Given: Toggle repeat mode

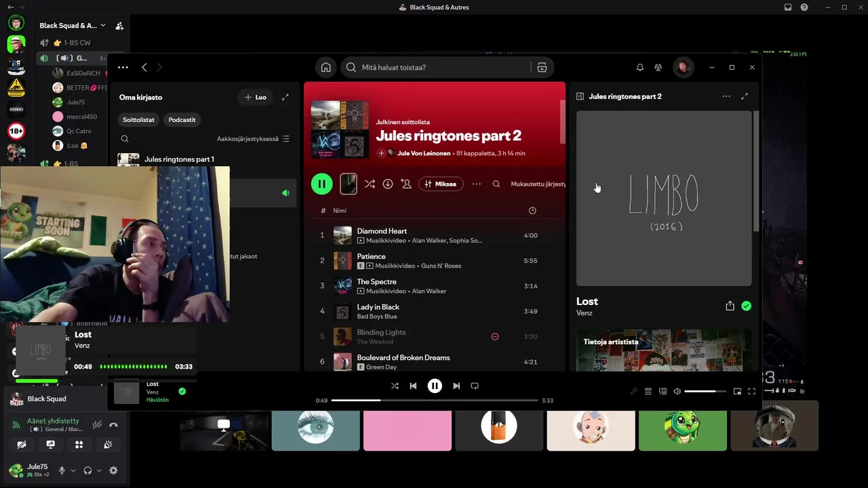Looking at the screenshot, I should 475,386.
